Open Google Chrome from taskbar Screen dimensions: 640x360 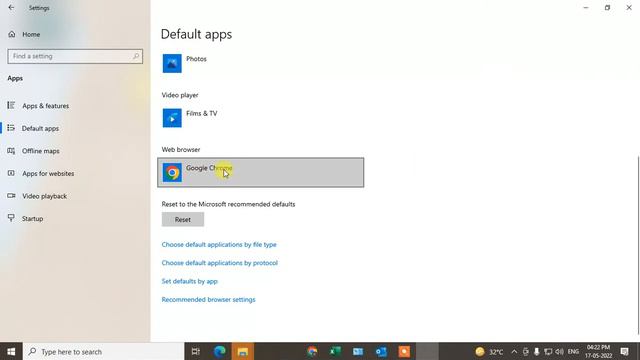pos(312,351)
